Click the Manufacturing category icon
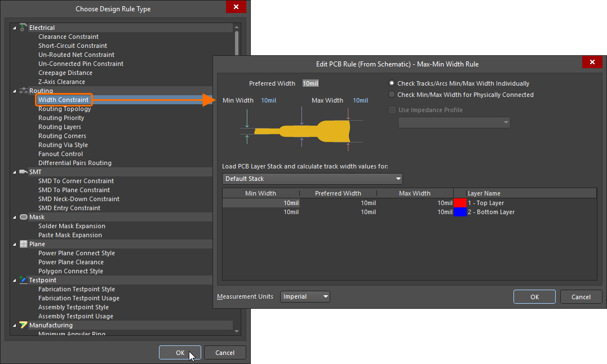607x364 pixels. tap(23, 325)
